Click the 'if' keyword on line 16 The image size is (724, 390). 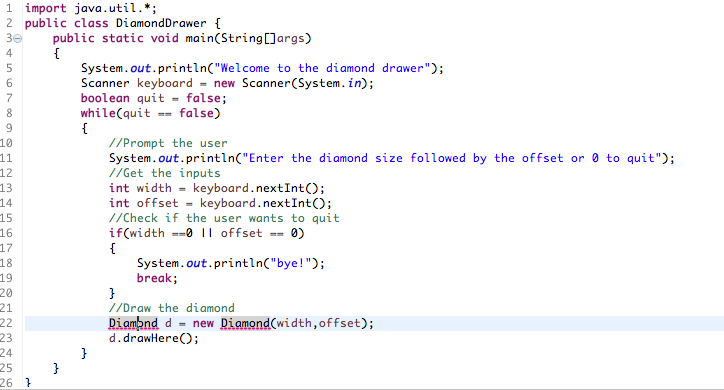[x=116, y=233]
